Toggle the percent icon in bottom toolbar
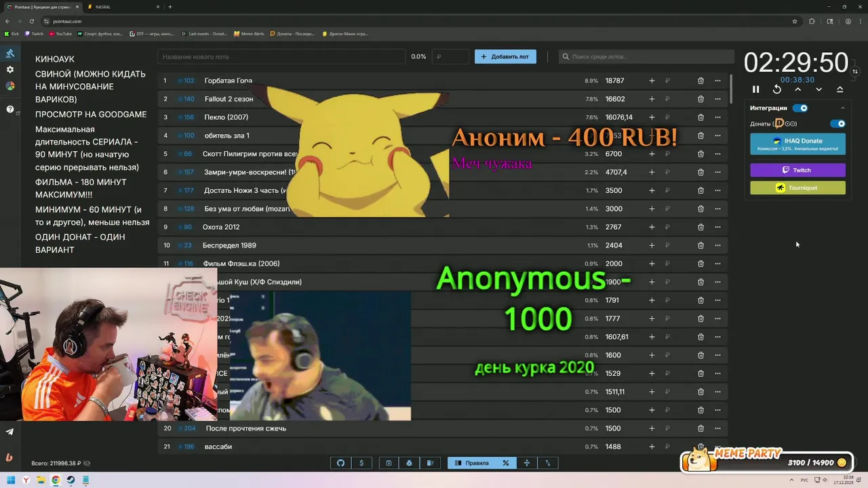 click(x=505, y=463)
